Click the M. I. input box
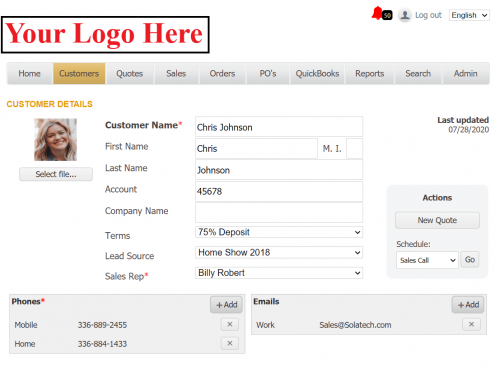 click(x=355, y=148)
